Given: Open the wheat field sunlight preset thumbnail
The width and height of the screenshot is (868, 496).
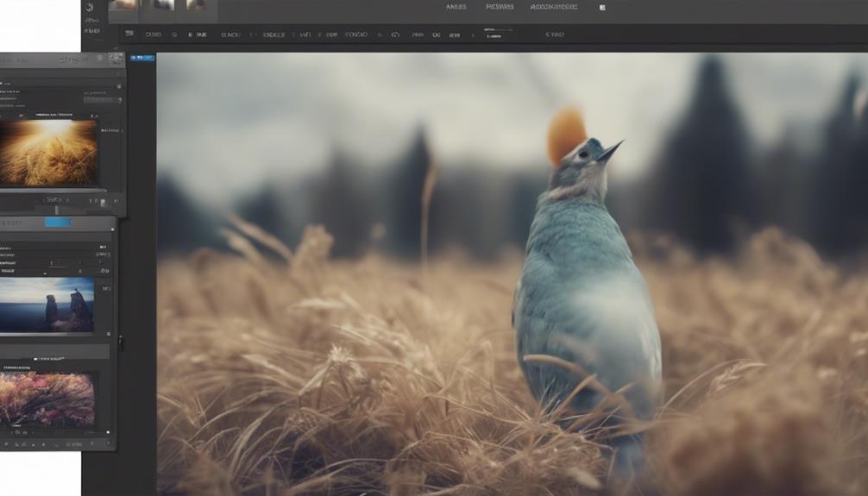Looking at the screenshot, I should 48,153.
